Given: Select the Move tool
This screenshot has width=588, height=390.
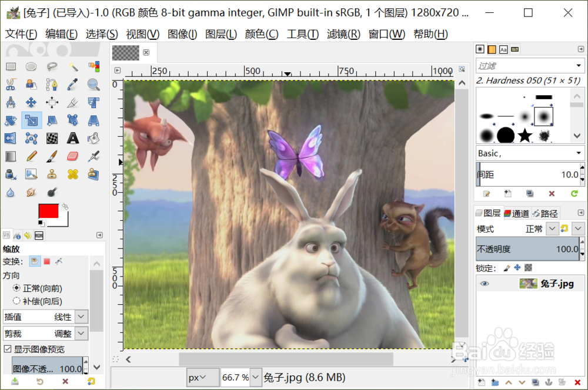Looking at the screenshot, I should coord(31,102).
